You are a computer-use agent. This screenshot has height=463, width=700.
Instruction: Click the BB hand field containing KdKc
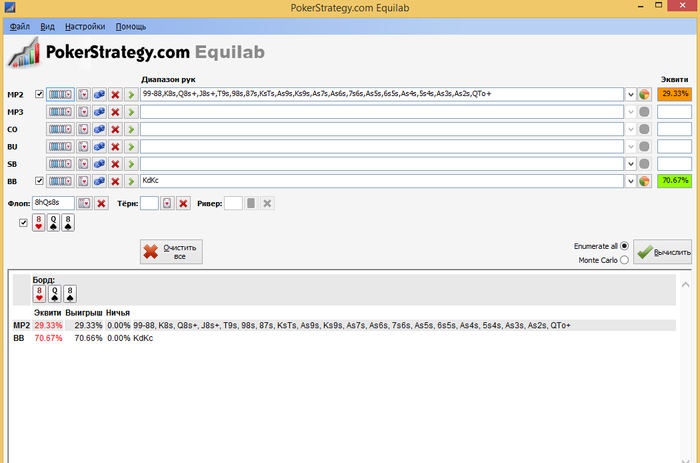point(382,181)
